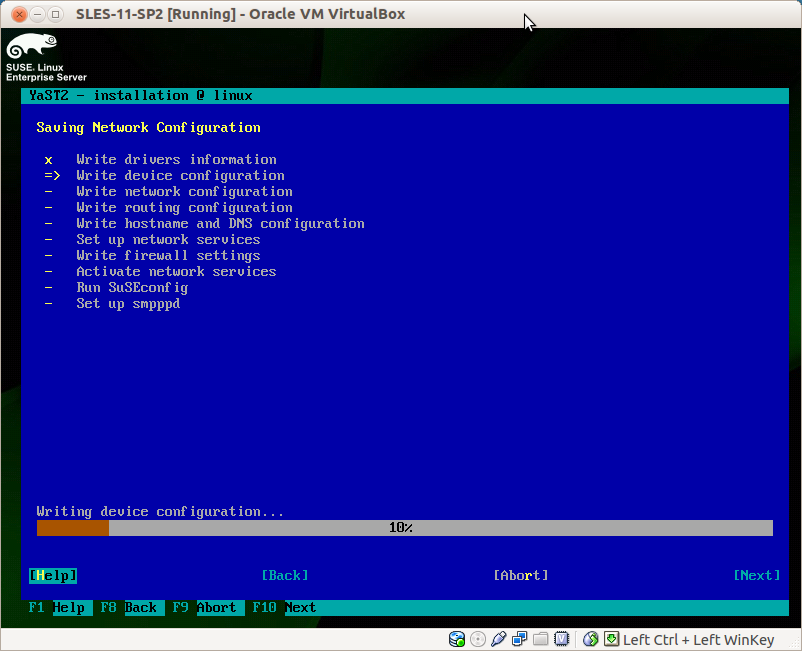The height and width of the screenshot is (651, 802).
Task: Click the SUSE chameleon logo
Action: (x=32, y=46)
